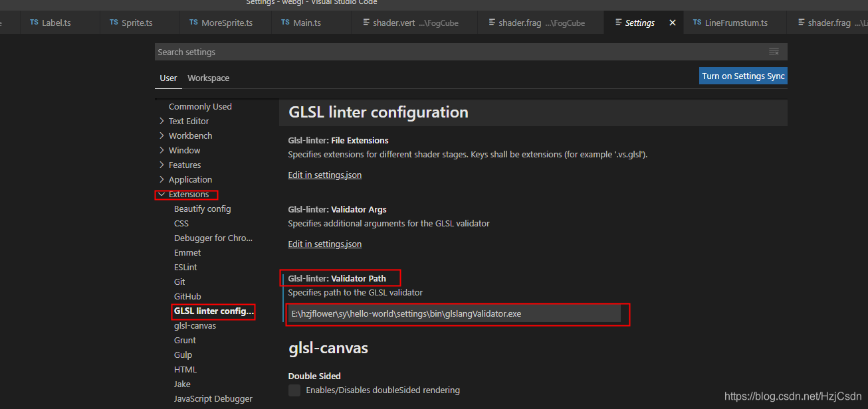The height and width of the screenshot is (409, 868).
Task: Edit File Extensions in settings.json
Action: point(325,175)
